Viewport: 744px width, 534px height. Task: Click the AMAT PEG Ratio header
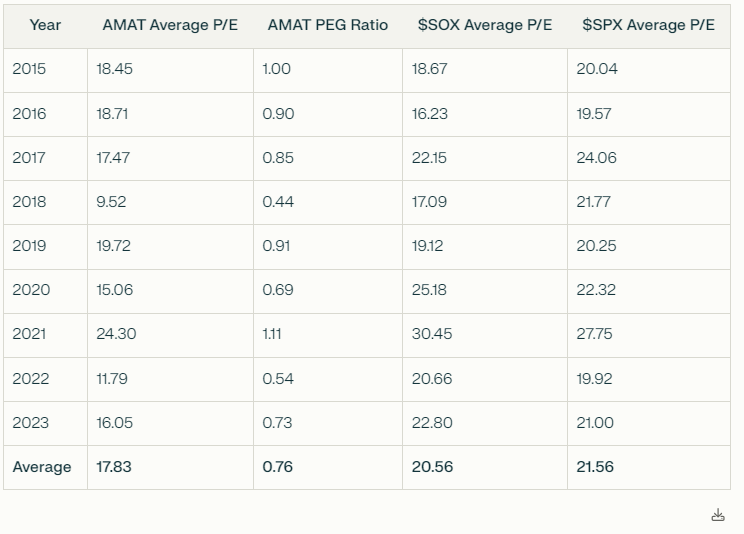coord(327,25)
